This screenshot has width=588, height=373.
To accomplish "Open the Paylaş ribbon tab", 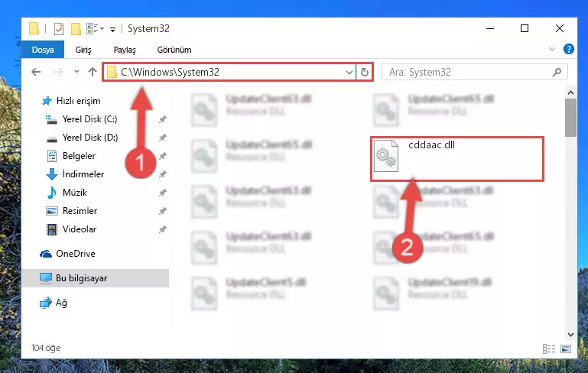I will tap(125, 50).
